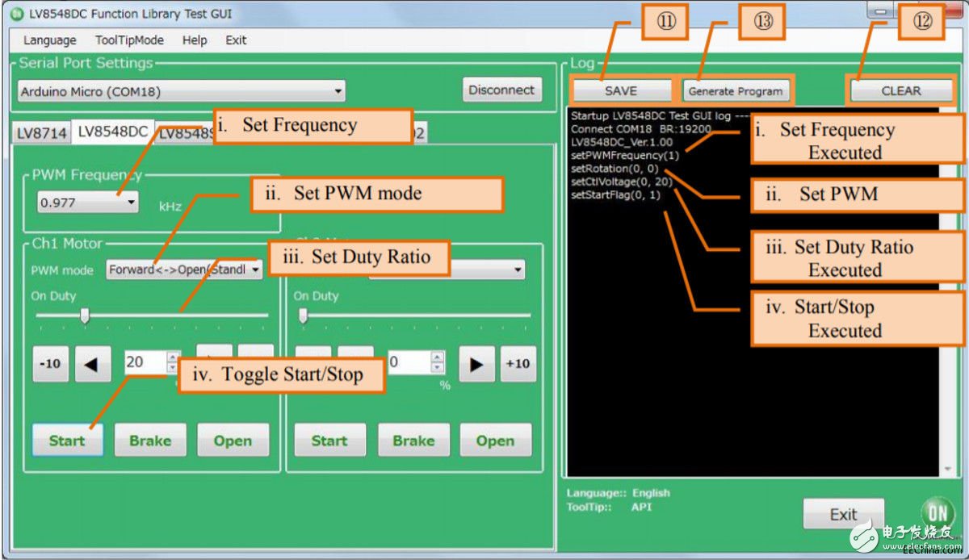969x560 pixels.
Task: Click the Ch1 duty value input field
Action: click(145, 362)
